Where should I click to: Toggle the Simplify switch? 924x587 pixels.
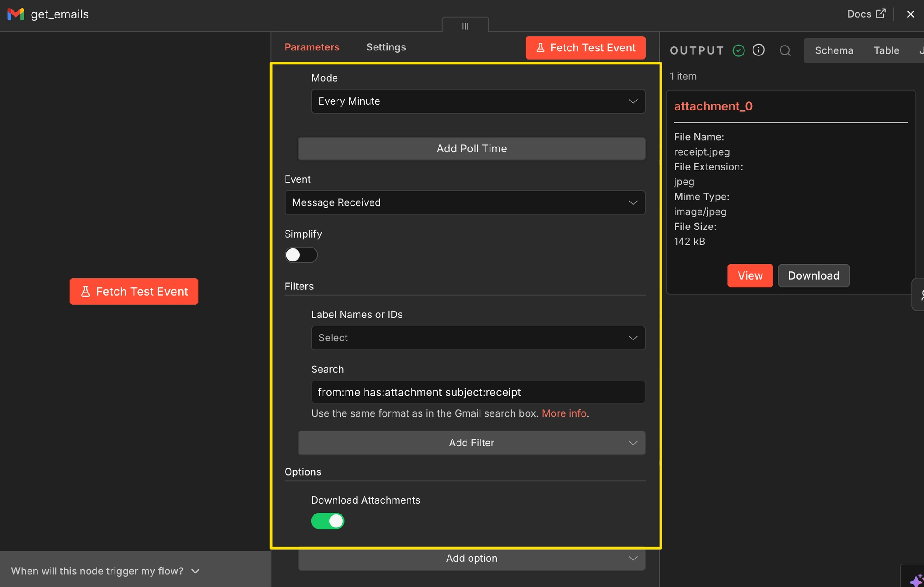(301, 255)
